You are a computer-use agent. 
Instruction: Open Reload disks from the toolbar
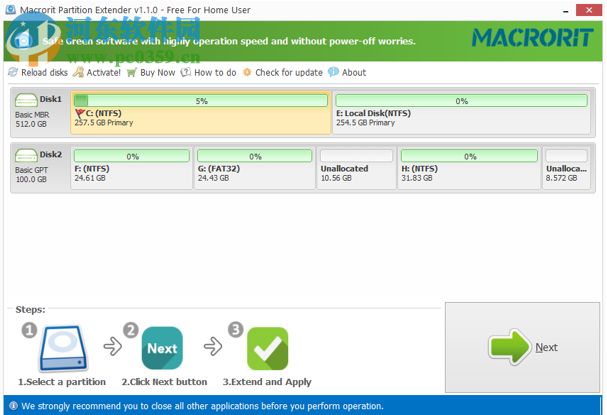tap(38, 72)
